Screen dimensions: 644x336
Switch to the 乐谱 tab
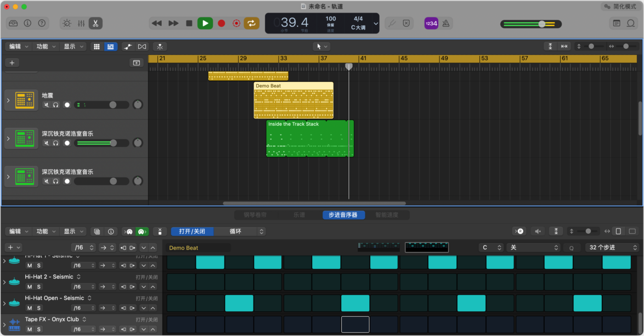tap(299, 215)
